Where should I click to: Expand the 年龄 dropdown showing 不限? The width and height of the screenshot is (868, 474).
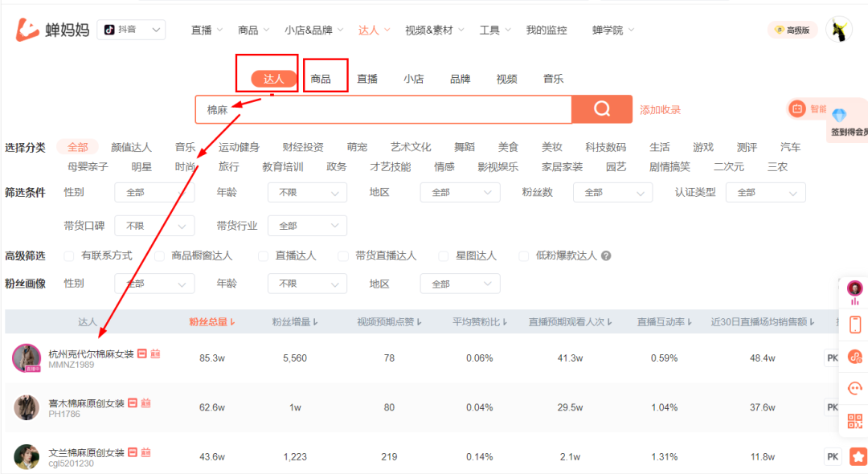(x=307, y=192)
